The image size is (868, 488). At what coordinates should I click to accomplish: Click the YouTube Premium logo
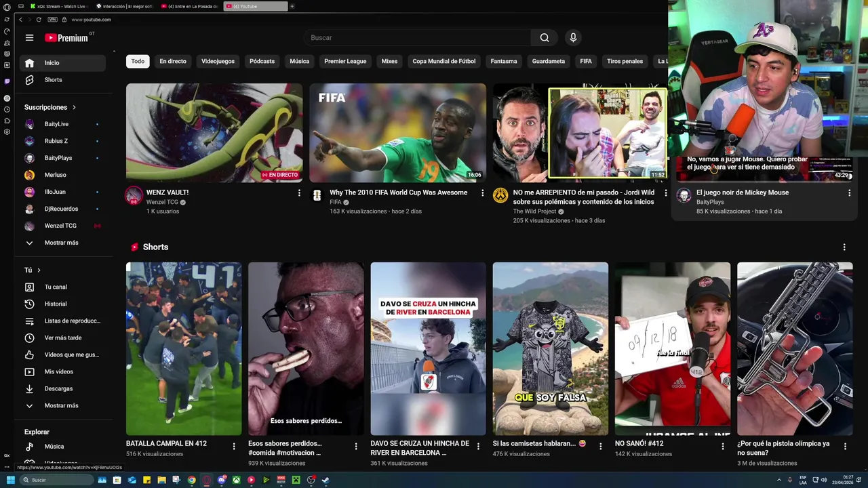pos(66,38)
